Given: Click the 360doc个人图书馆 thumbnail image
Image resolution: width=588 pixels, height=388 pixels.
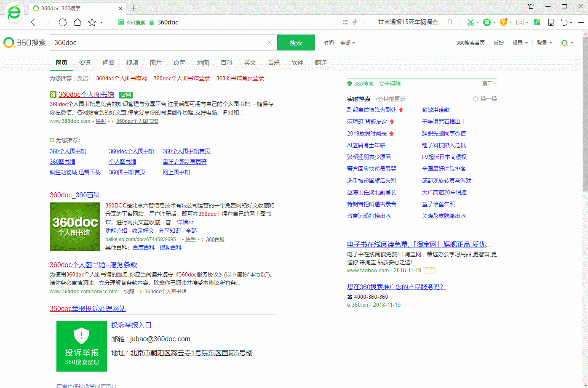Looking at the screenshot, I should click(75, 226).
